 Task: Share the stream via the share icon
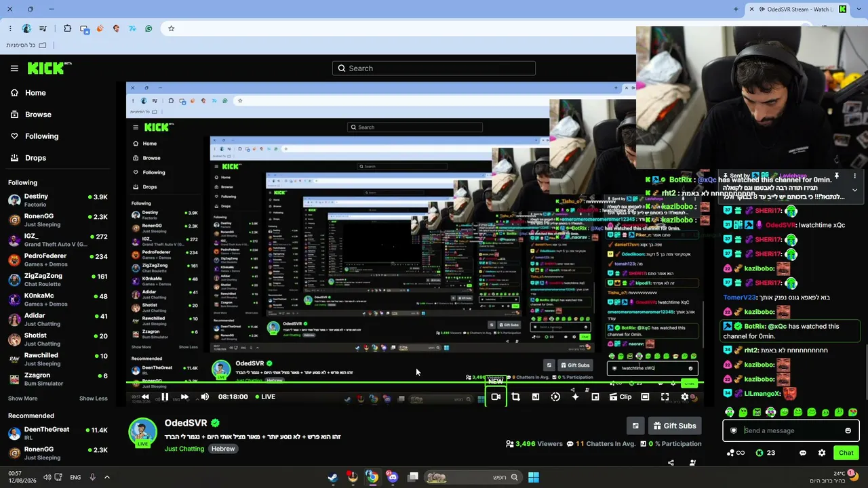coord(671,463)
